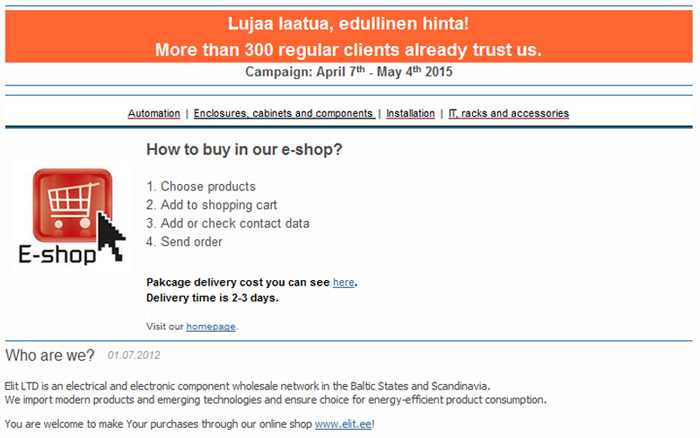Click the 'How to buy in our e-shop?' heading

(x=244, y=149)
